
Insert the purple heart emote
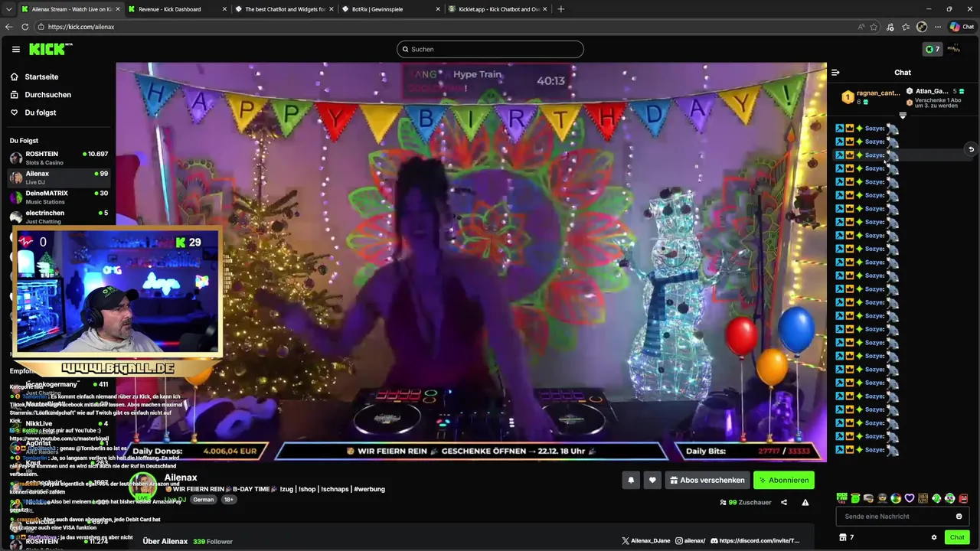[910, 498]
